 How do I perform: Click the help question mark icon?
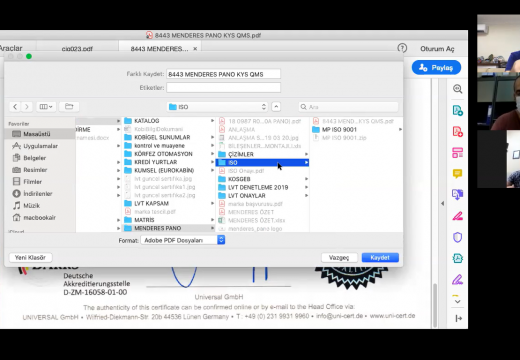click(402, 48)
